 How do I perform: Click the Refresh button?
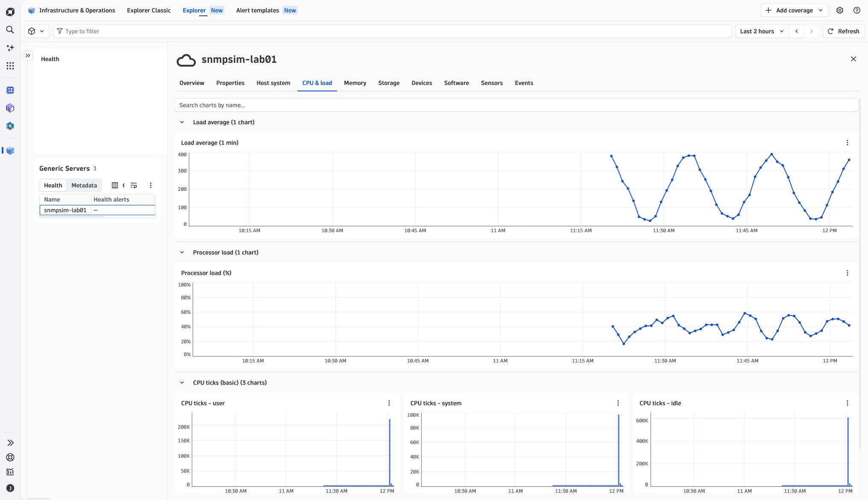point(844,31)
